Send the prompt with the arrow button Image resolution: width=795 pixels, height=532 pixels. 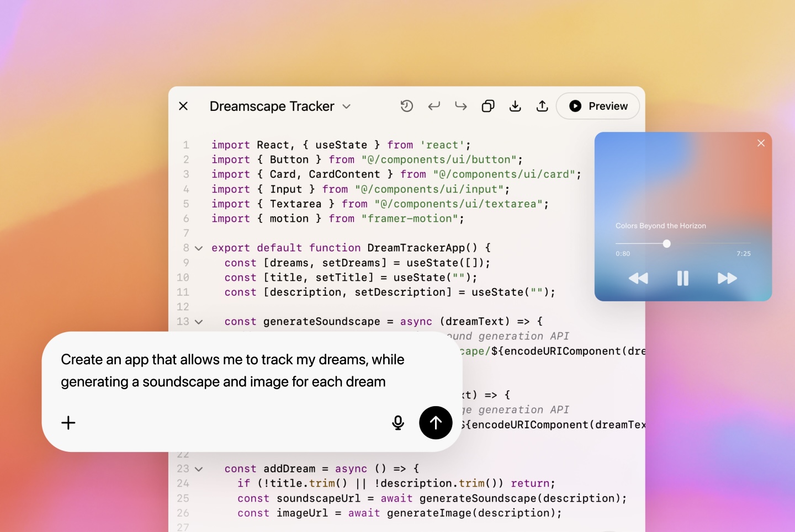436,423
